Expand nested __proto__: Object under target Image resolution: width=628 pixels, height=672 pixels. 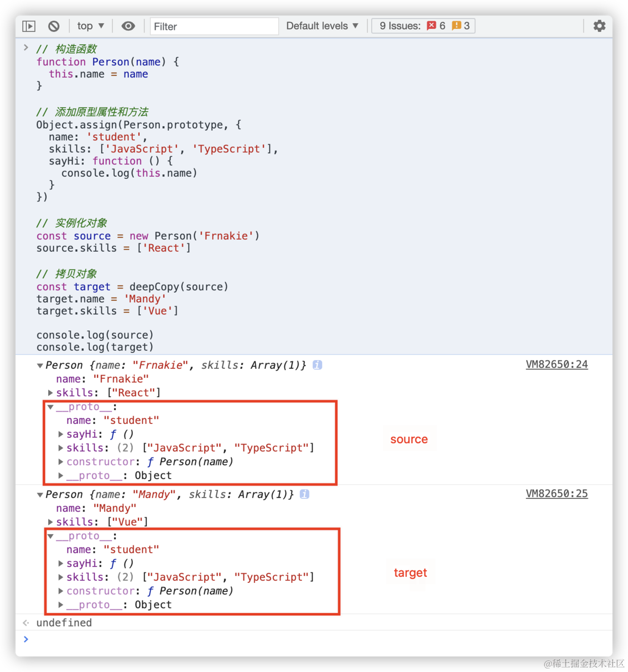[61, 605]
